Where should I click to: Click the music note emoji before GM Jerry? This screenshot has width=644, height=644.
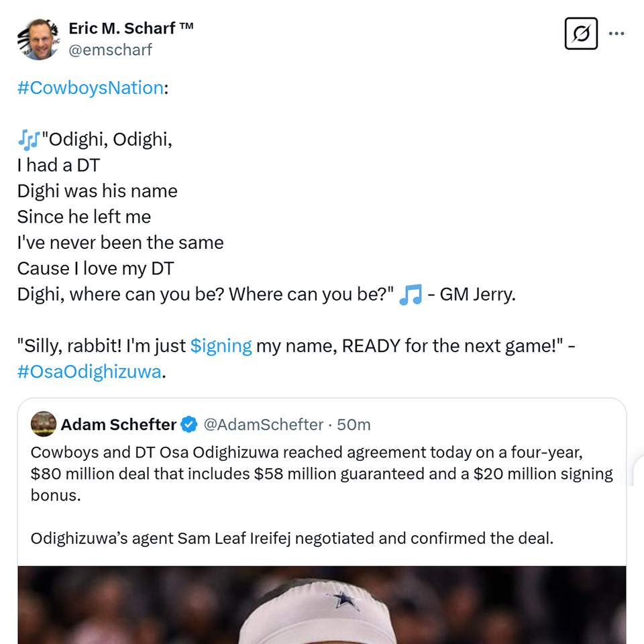tap(411, 294)
